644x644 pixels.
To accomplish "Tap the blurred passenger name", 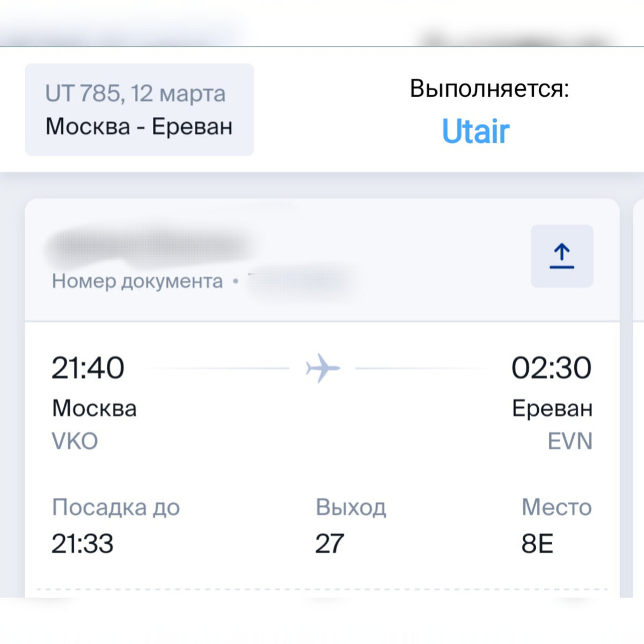I will coord(149,246).
